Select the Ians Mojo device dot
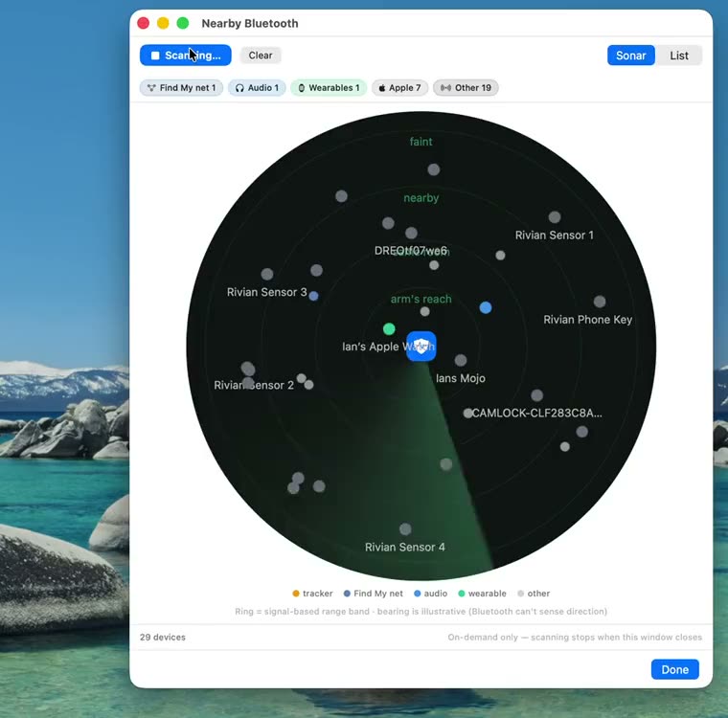728x718 pixels. point(461,360)
